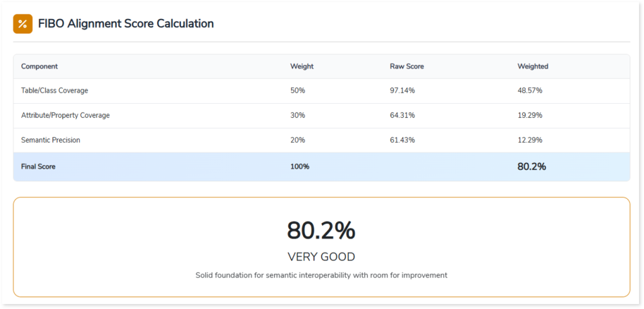The image size is (644, 309).
Task: Click the 64.31% raw score cell
Action: (x=402, y=115)
